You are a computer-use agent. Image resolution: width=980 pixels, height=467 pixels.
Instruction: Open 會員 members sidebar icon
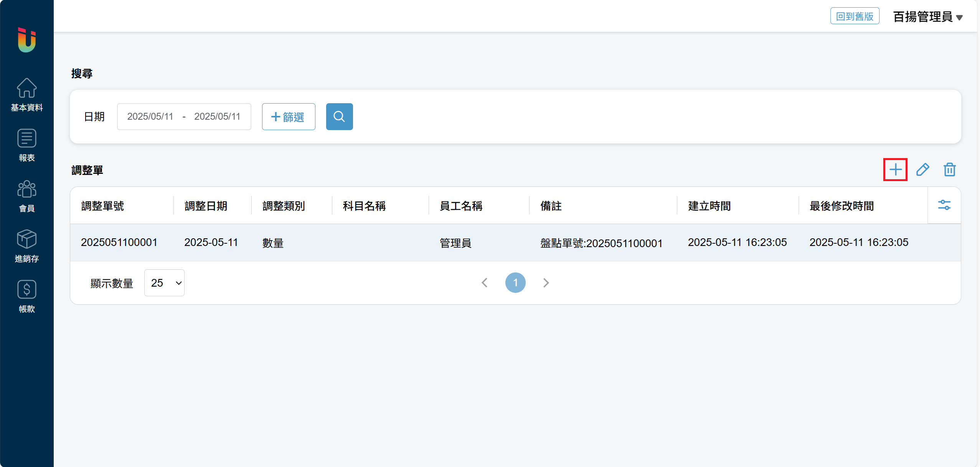pos(27,196)
